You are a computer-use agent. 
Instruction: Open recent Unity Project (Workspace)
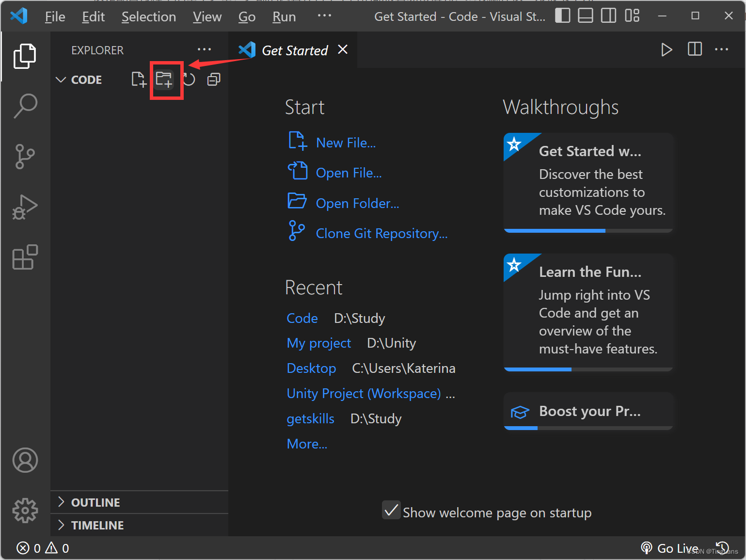click(364, 394)
